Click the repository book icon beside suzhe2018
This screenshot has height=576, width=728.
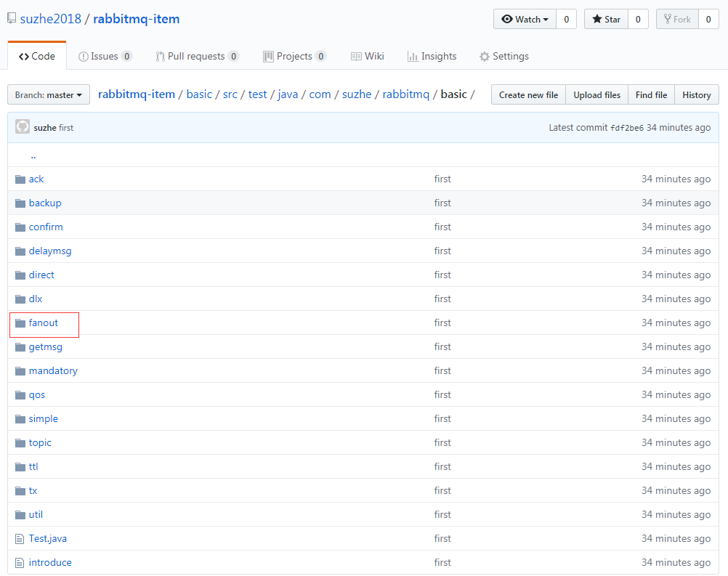pyautogui.click(x=12, y=19)
